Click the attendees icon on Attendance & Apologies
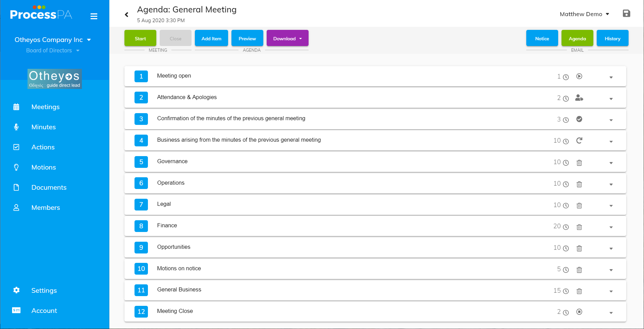 [579, 98]
